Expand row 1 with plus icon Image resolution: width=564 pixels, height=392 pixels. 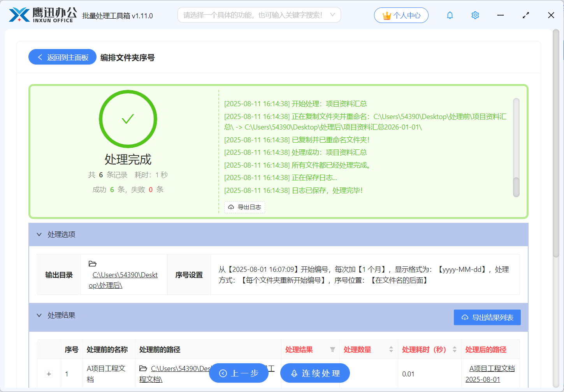[x=49, y=374]
